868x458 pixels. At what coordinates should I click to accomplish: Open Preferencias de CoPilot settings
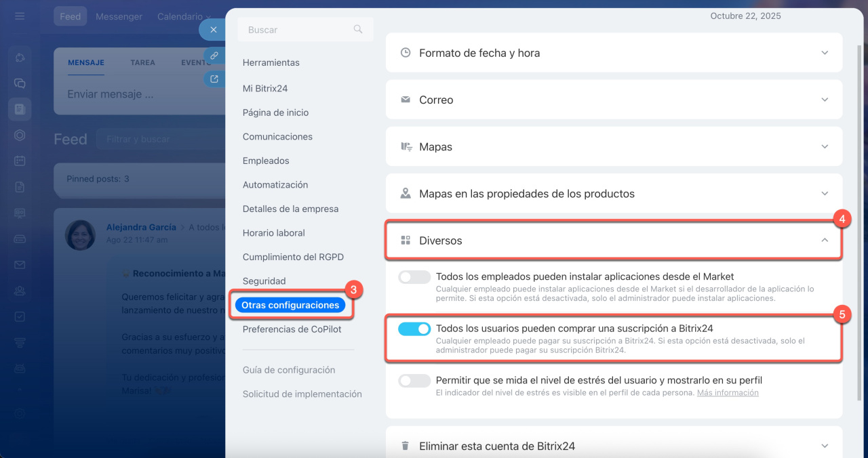click(292, 329)
